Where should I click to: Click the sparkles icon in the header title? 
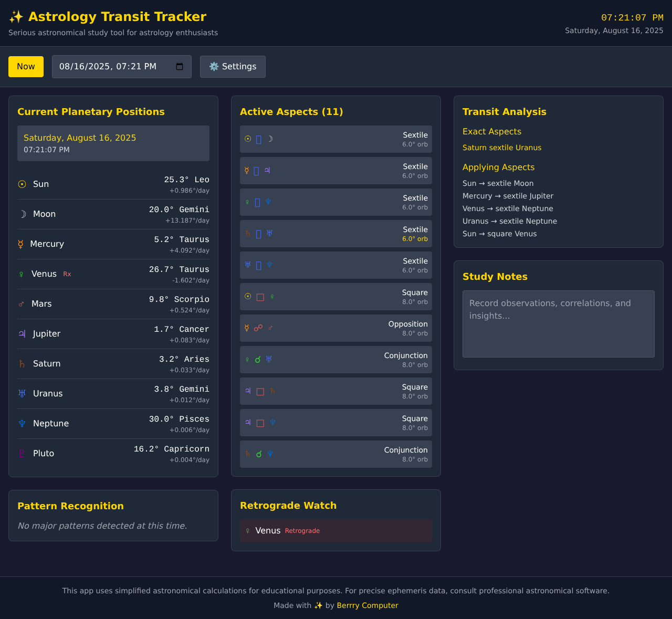[x=16, y=16]
